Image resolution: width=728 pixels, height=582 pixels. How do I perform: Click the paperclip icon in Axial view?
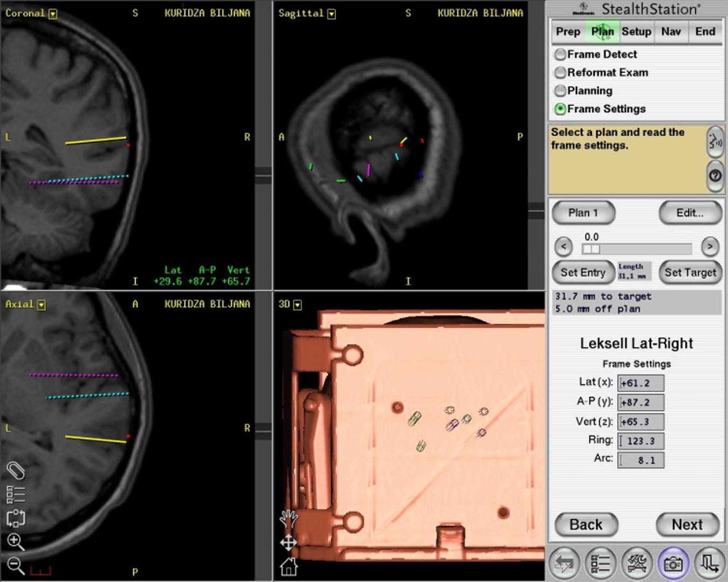click(x=16, y=470)
